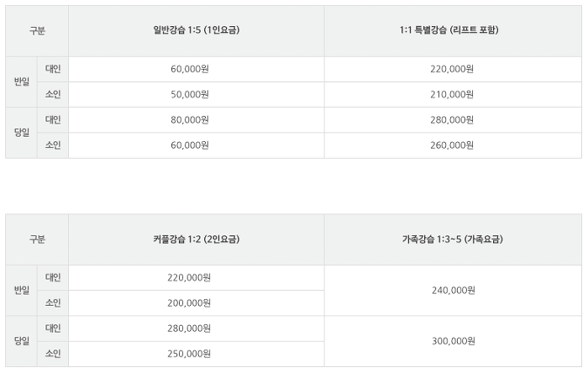
Task: Click the 일반강습 1:5 (1인요금) header
Action: point(196,30)
